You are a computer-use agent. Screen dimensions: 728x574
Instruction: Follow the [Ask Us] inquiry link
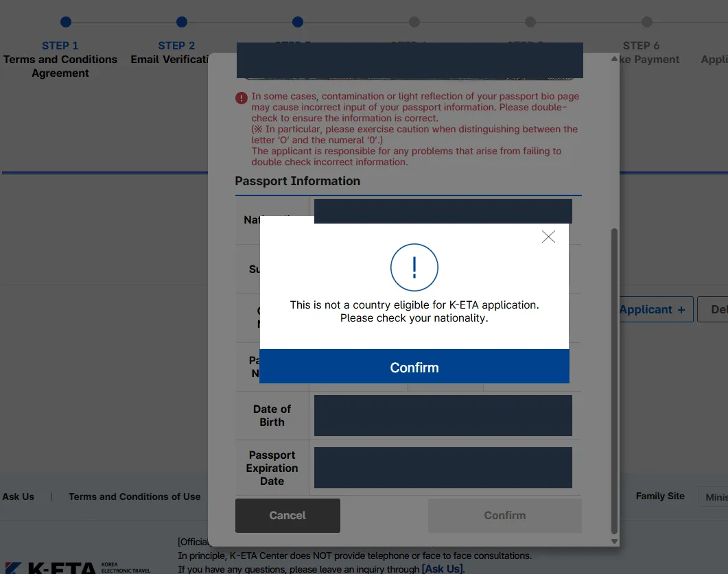pos(443,569)
